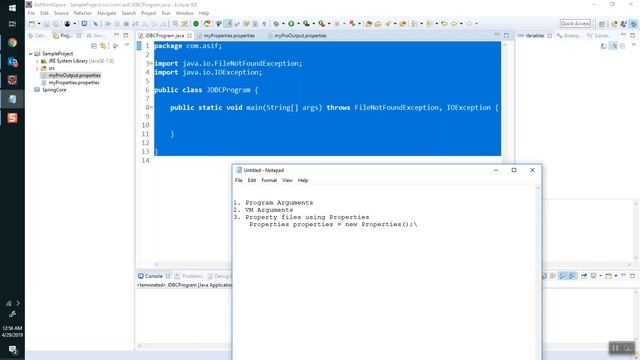
Task: Select the Breakpoints view tab
Action: [x=570, y=36]
